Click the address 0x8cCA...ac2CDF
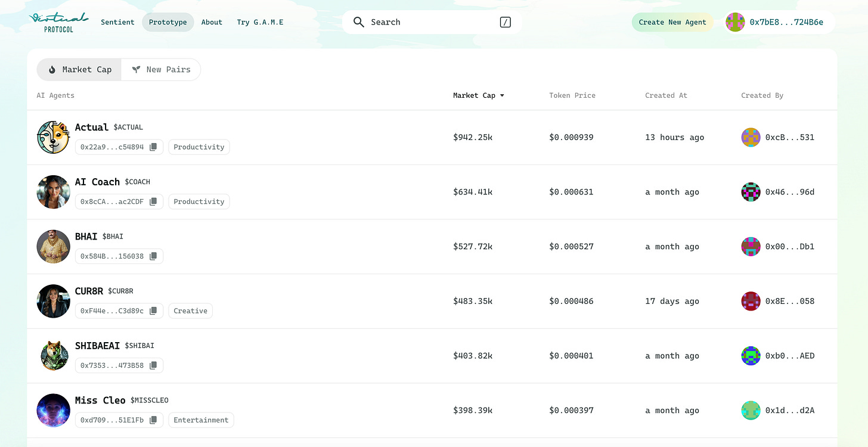The width and height of the screenshot is (868, 447). click(x=112, y=201)
